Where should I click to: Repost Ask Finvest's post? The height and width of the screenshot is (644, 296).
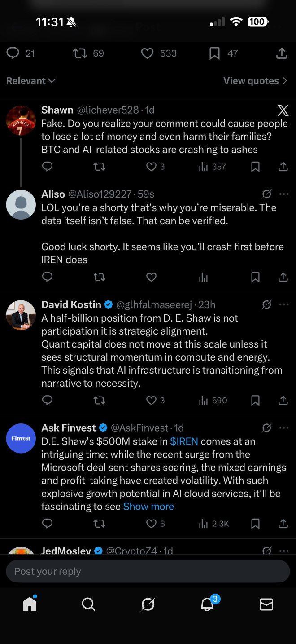[x=99, y=523]
